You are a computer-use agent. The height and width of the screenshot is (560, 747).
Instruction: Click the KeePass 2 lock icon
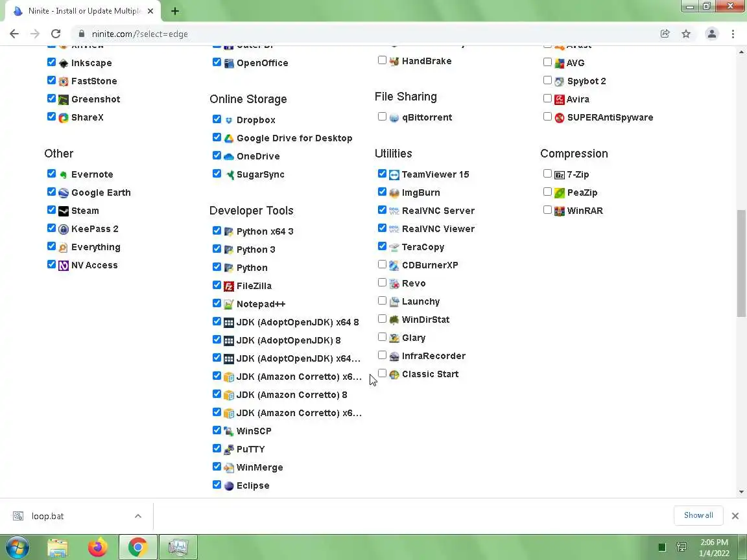64,229
